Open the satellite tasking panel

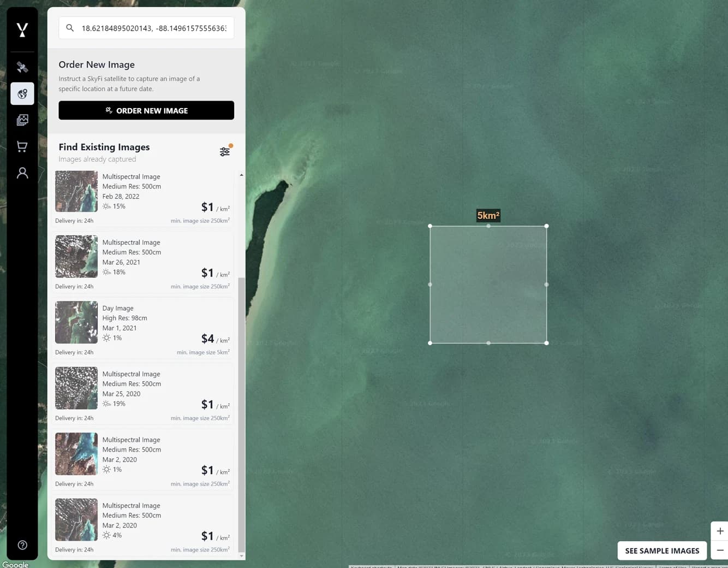coord(22,67)
